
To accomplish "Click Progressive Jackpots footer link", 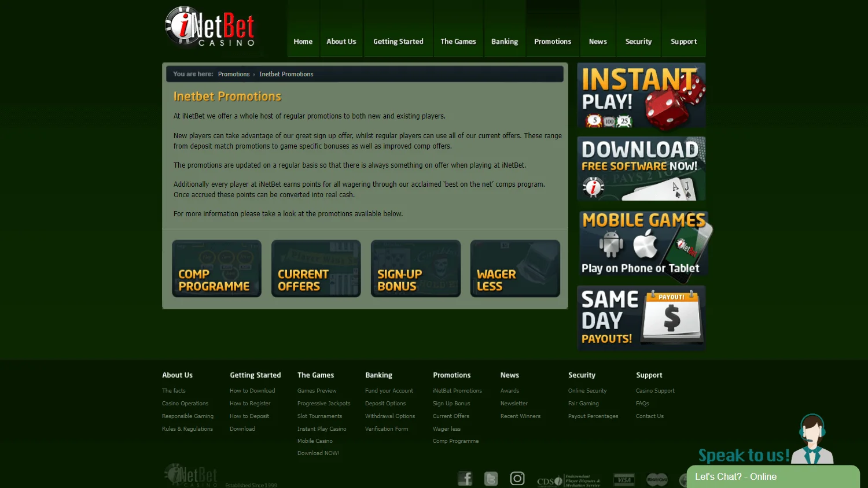I will (323, 404).
